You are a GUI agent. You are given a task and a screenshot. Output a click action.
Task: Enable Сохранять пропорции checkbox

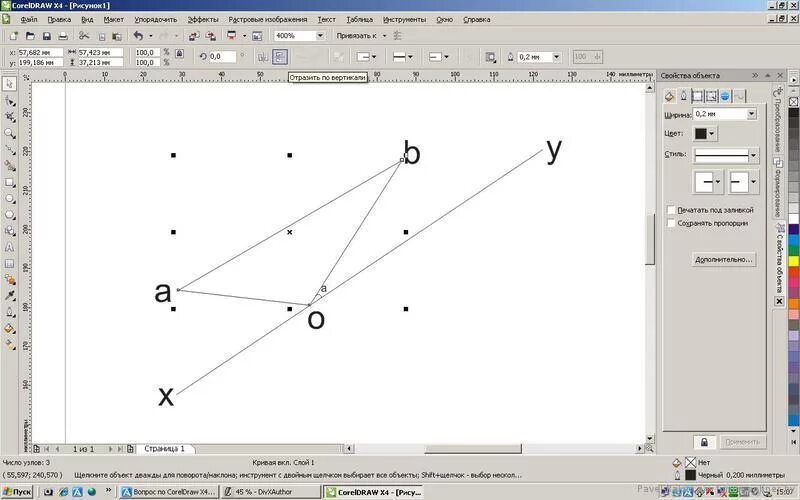tap(671, 223)
